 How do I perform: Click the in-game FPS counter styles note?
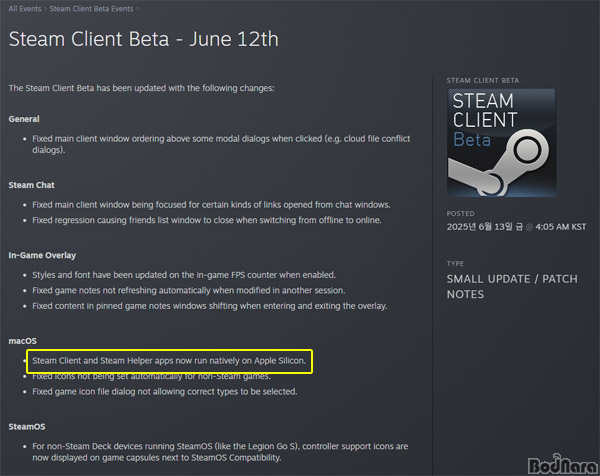pyautogui.click(x=184, y=275)
